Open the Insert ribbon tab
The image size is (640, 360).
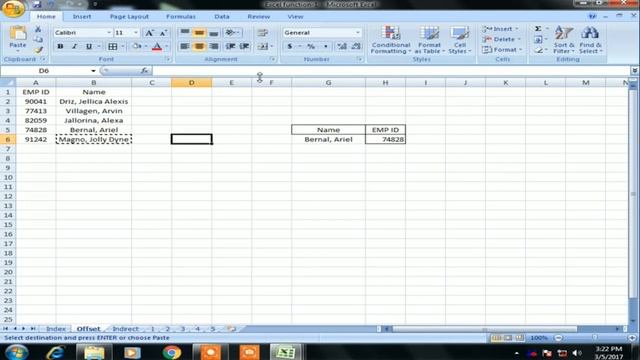pyautogui.click(x=82, y=17)
